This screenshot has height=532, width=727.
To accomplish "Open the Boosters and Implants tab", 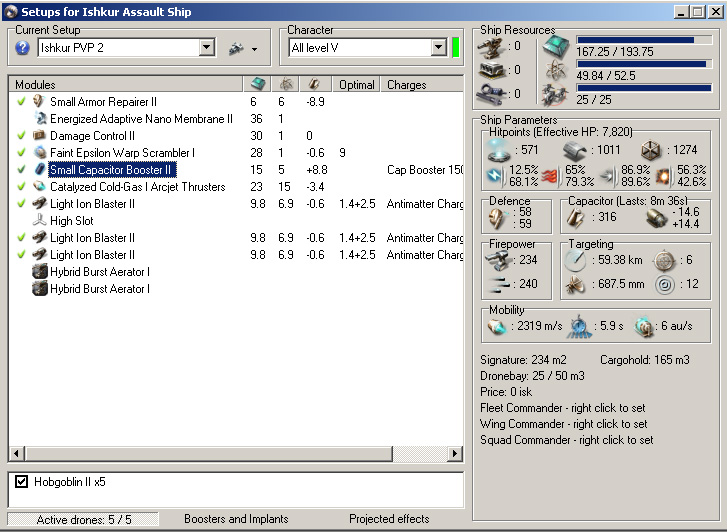I will coord(236,519).
